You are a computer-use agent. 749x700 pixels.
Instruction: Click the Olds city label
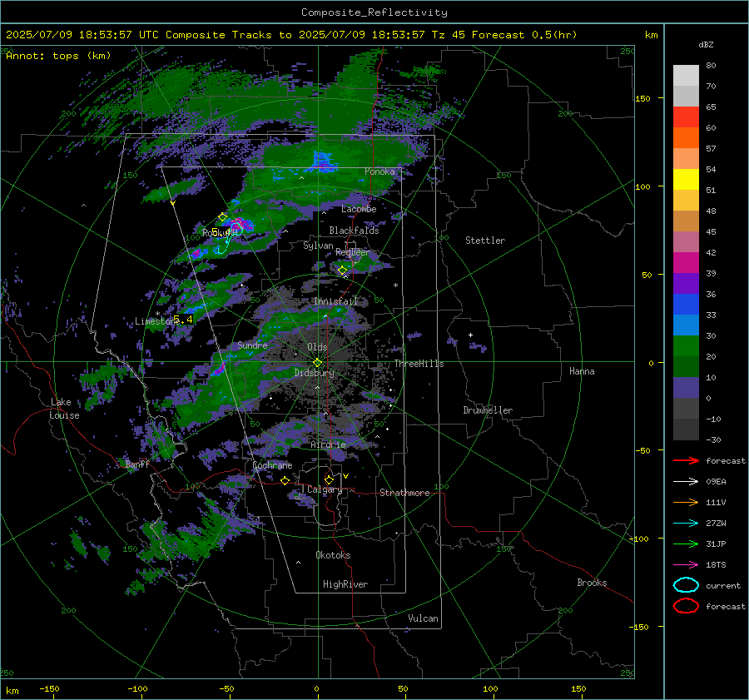click(x=317, y=347)
